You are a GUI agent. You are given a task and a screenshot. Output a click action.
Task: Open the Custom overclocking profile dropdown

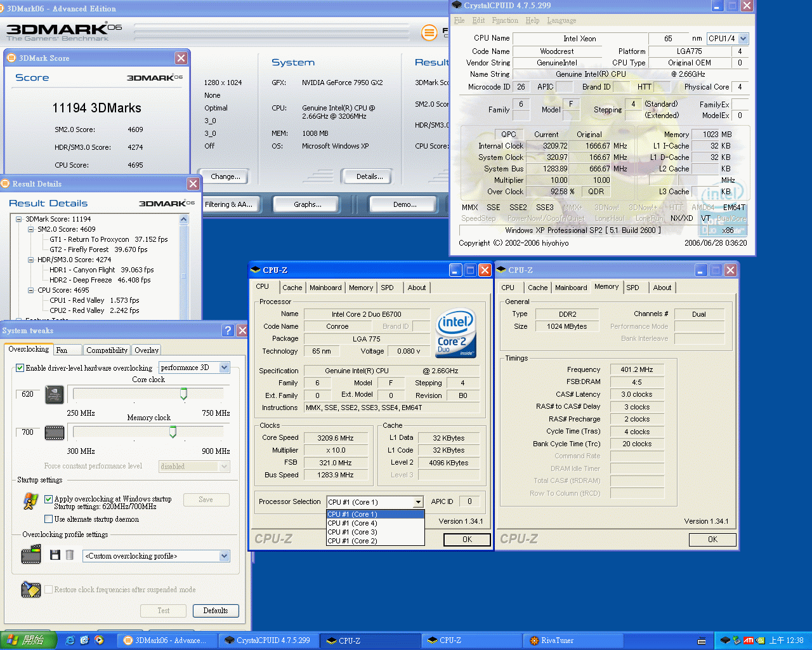click(x=224, y=556)
